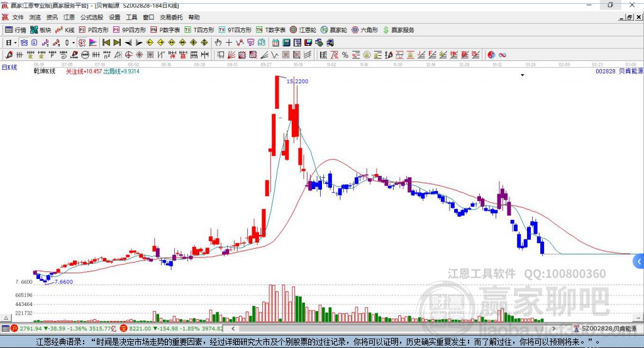Viewport: 644px width, 348px height.
Task: Click the small black triangle above chart
Action: [x=523, y=75]
